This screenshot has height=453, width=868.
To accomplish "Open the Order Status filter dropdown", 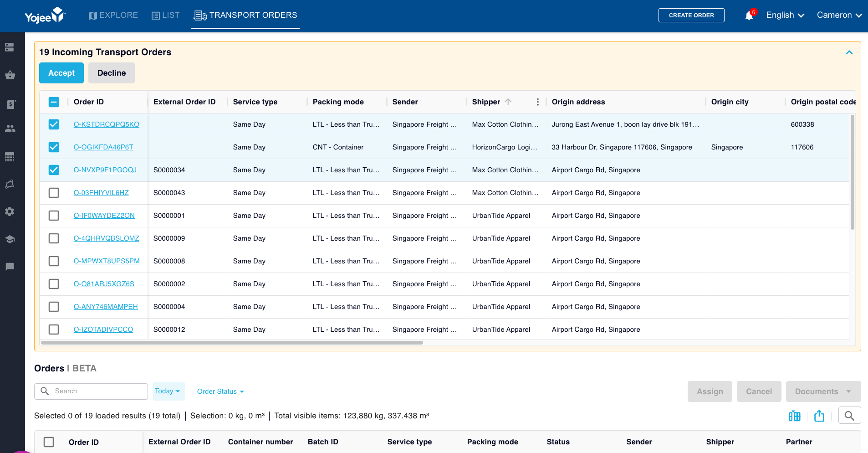I will click(x=220, y=391).
